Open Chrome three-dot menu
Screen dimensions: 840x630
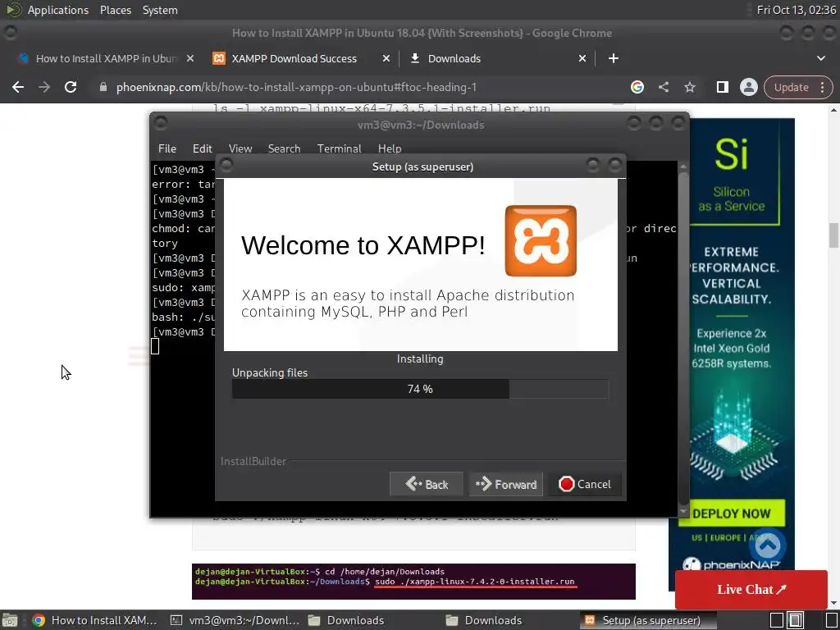click(822, 87)
